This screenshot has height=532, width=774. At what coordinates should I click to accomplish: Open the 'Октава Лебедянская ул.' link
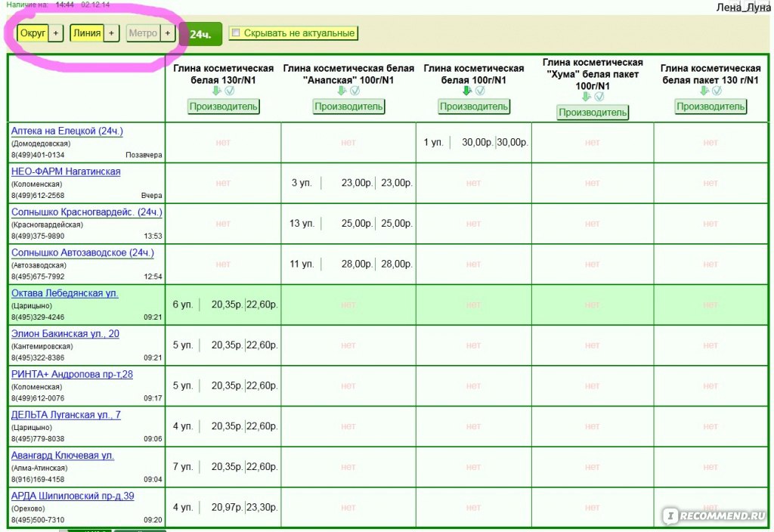[x=65, y=292]
